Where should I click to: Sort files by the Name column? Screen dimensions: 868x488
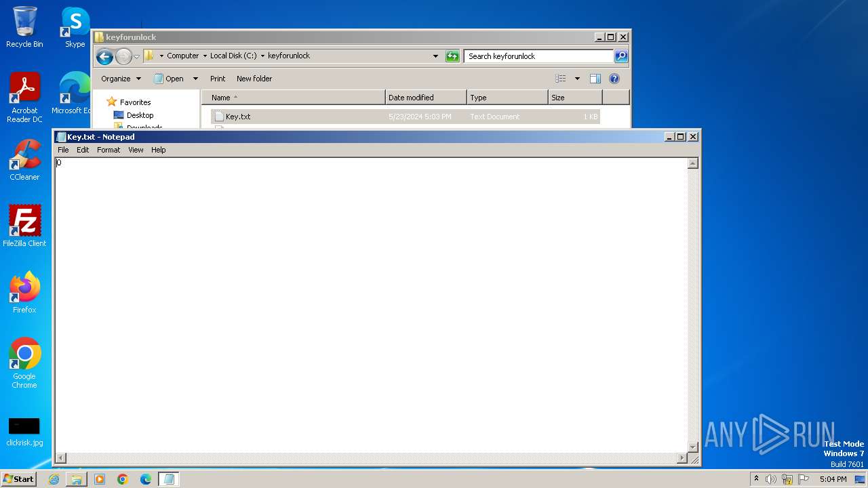point(293,98)
